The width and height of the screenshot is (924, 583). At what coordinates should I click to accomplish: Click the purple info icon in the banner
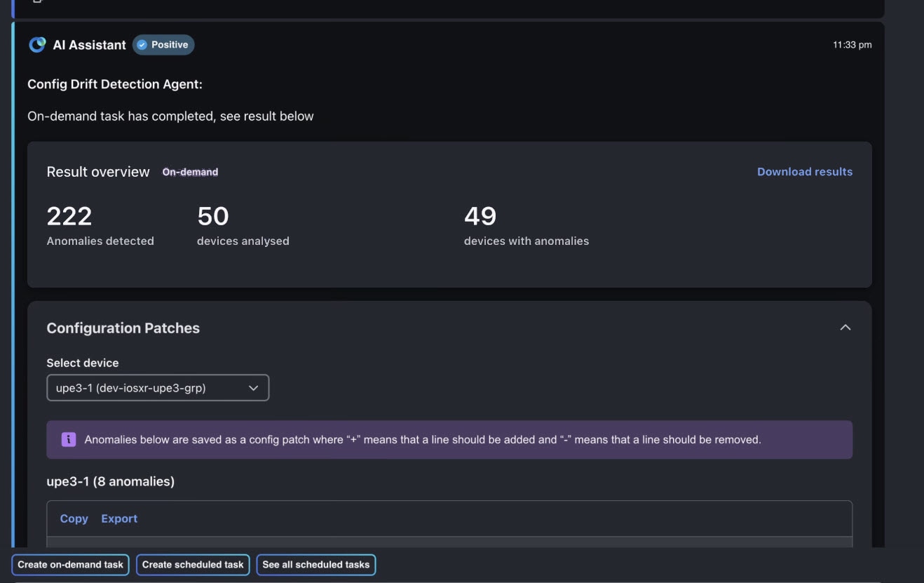69,440
